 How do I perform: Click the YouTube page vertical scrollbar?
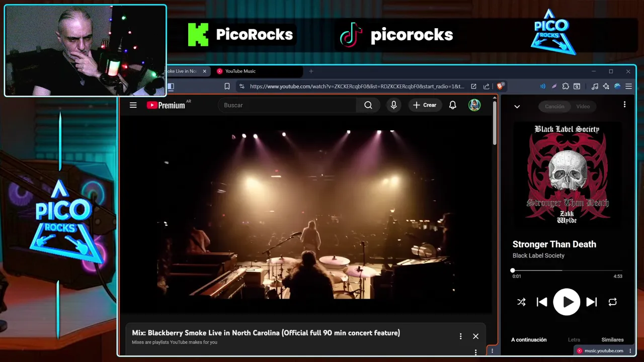point(495,123)
